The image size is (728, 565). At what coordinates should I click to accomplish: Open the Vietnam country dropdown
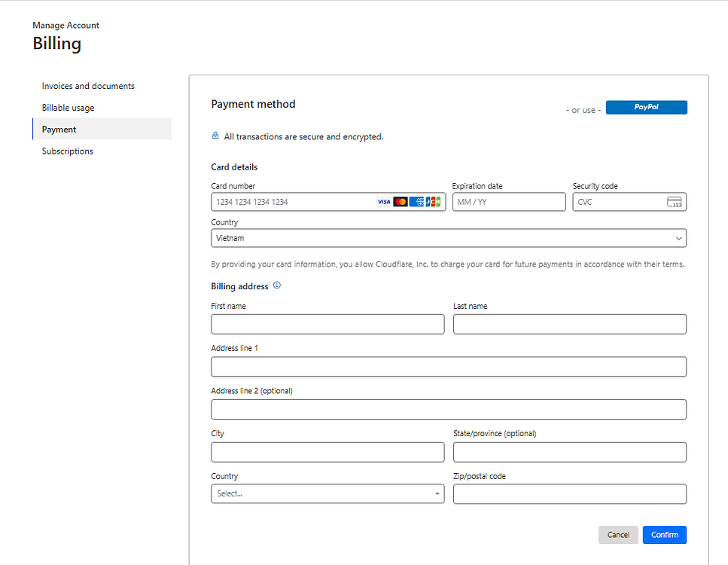[449, 238]
